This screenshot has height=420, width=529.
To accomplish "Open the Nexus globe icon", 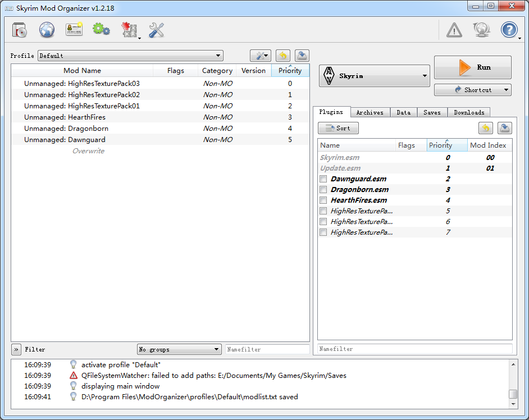I will coord(47,30).
